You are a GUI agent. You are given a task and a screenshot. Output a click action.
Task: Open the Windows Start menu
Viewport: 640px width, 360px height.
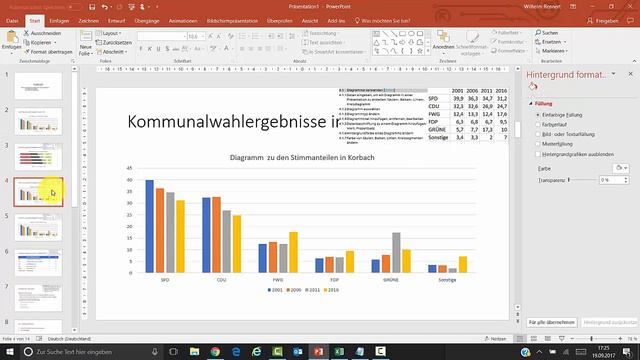tap(10, 351)
